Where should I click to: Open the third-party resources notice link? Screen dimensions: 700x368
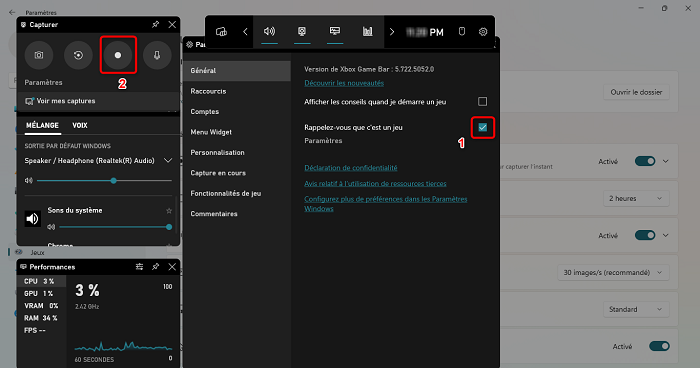pos(375,184)
